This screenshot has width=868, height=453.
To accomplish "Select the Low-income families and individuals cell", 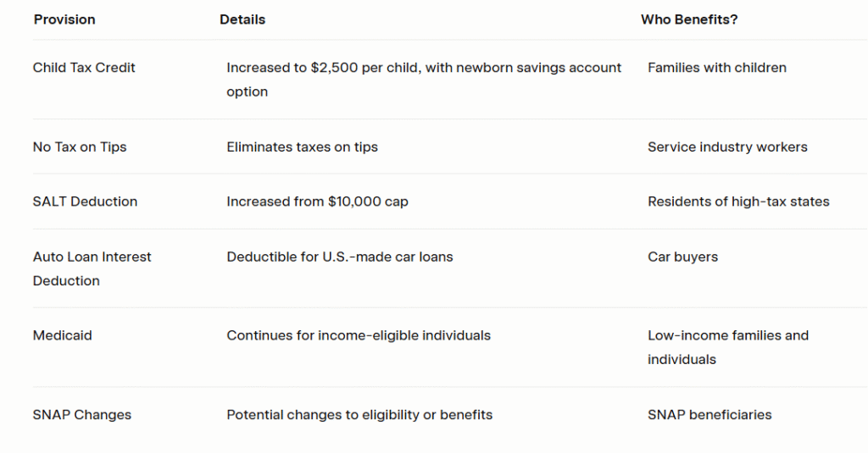I will (728, 347).
